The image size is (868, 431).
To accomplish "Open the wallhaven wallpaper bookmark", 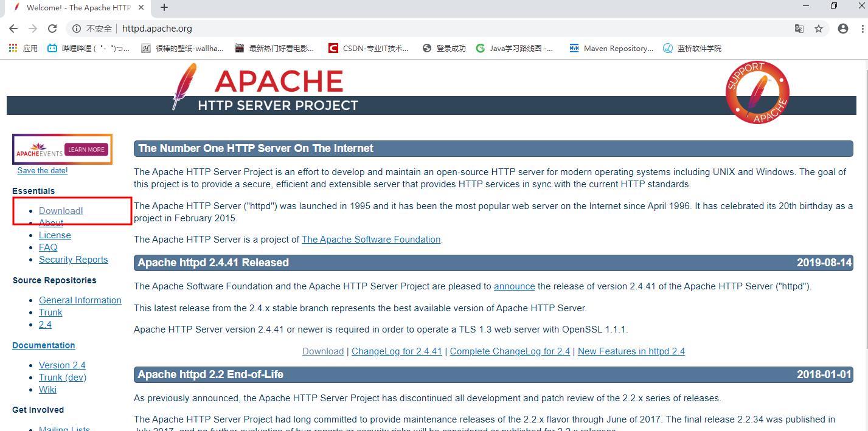I will [x=182, y=48].
